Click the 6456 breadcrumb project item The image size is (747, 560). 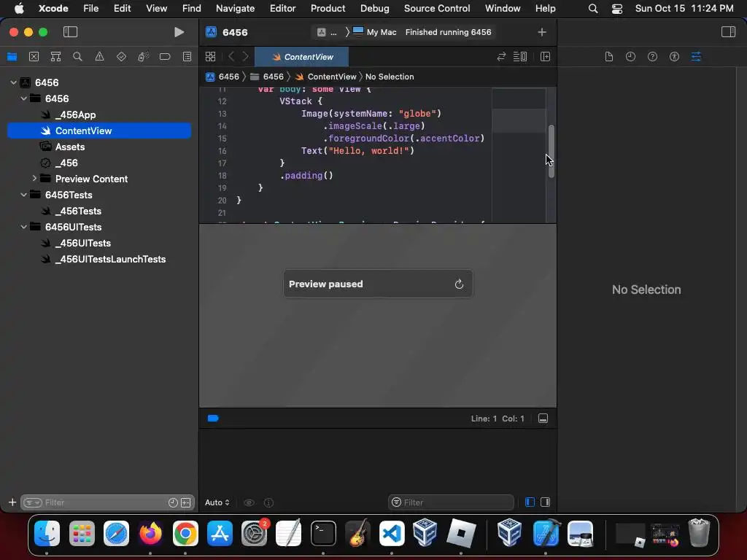point(223,77)
